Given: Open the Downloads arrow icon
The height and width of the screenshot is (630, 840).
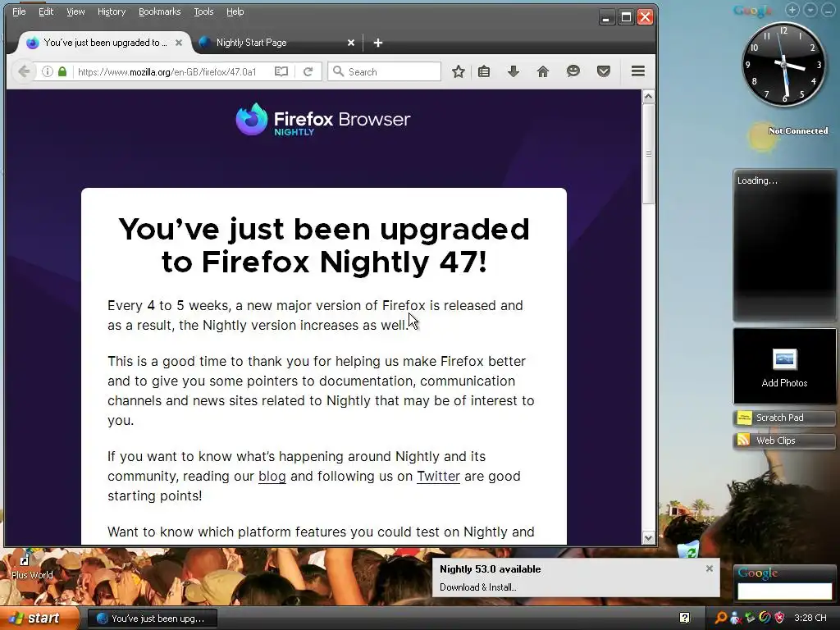Looking at the screenshot, I should [x=514, y=71].
